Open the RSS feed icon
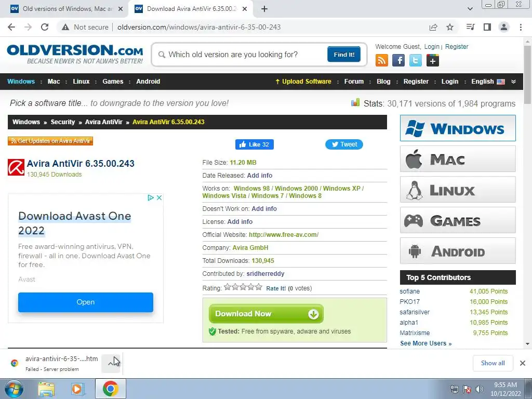The image size is (532, 399). click(x=382, y=60)
